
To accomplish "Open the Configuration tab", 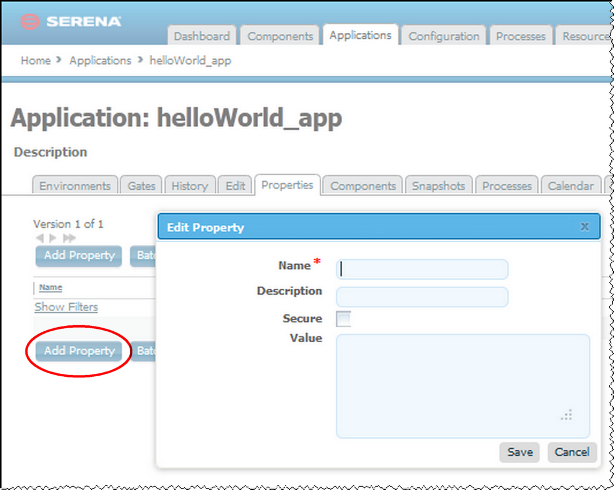I will [x=444, y=36].
